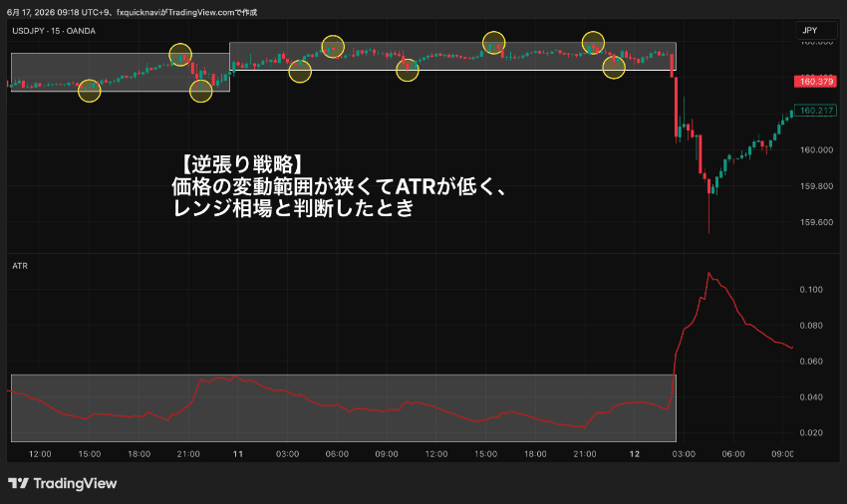Click the TradingView logo
The height and width of the screenshot is (504, 847).
coord(62,483)
